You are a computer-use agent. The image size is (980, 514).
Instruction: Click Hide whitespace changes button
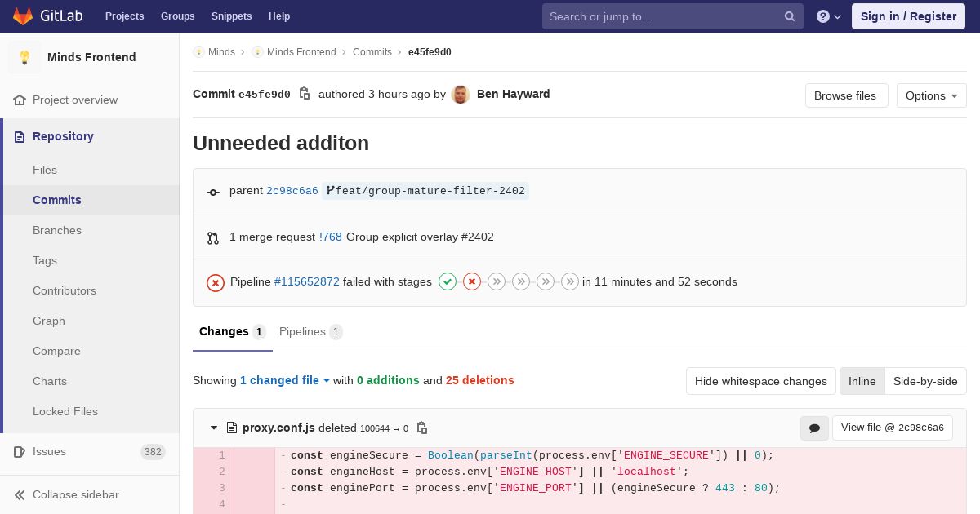[x=761, y=381]
